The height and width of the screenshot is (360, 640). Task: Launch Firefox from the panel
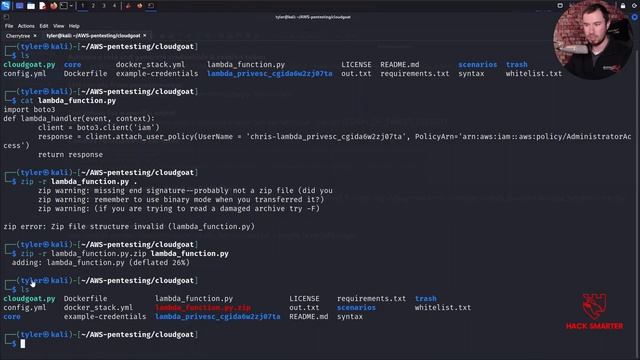tap(53, 6)
